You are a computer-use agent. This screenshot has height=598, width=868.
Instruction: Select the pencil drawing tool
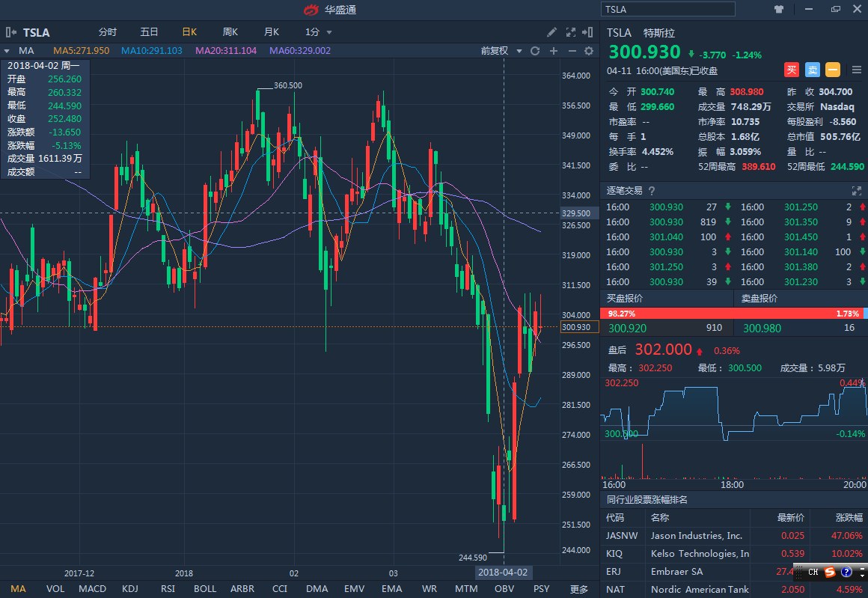click(551, 32)
